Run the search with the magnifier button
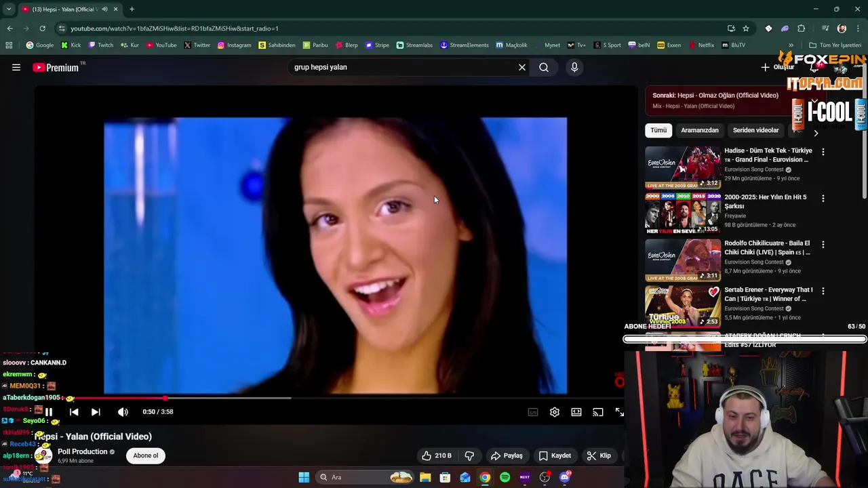The height and width of the screenshot is (488, 868). 544,67
